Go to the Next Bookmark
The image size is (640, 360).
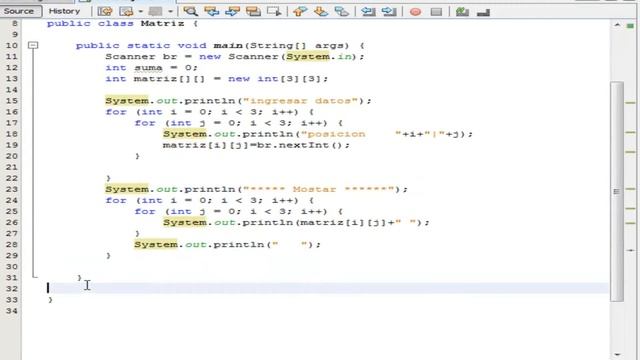coord(321,11)
